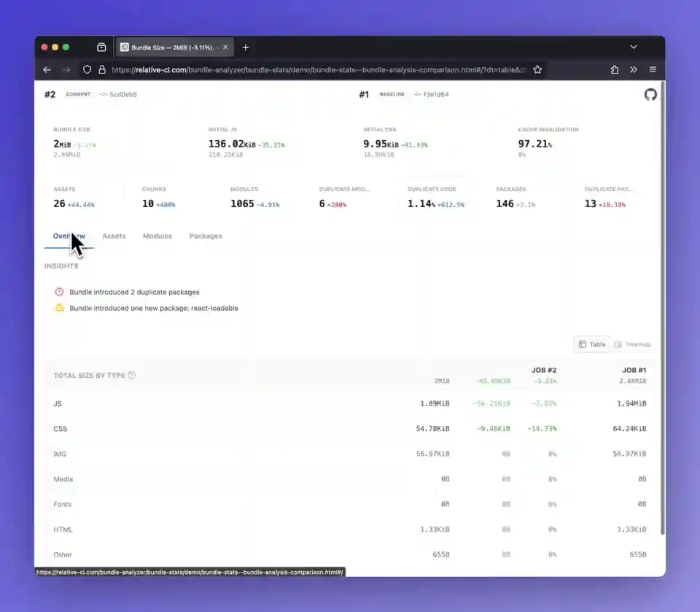Toggle the tracking protection shield

tap(86, 69)
